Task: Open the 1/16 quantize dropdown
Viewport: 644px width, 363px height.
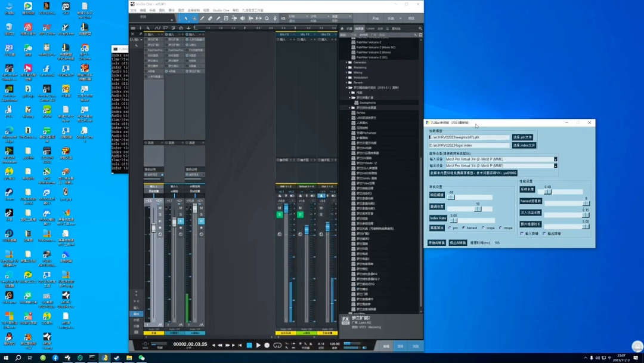Action: 299,17
